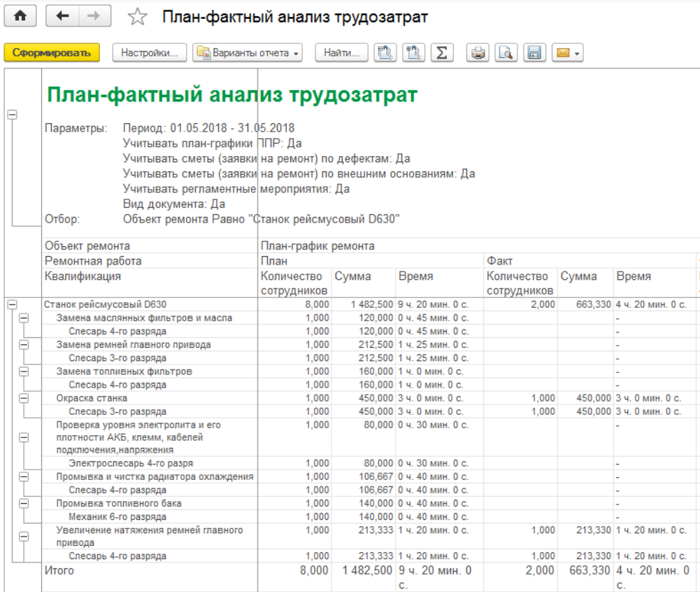The width and height of the screenshot is (700, 592).
Task: Print the report using printer icon
Action: 478,52
